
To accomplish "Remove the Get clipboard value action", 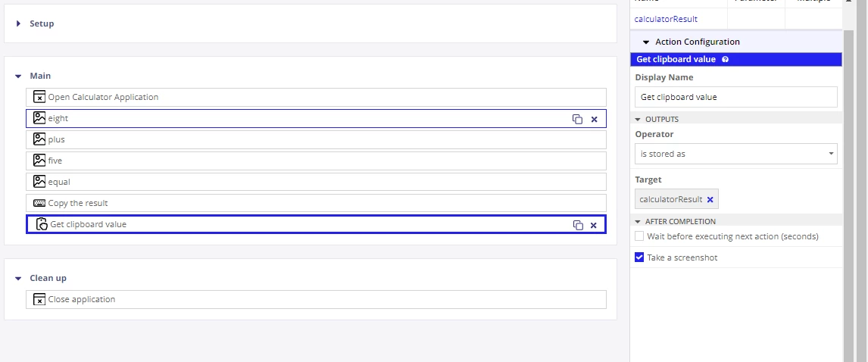I will (x=593, y=225).
